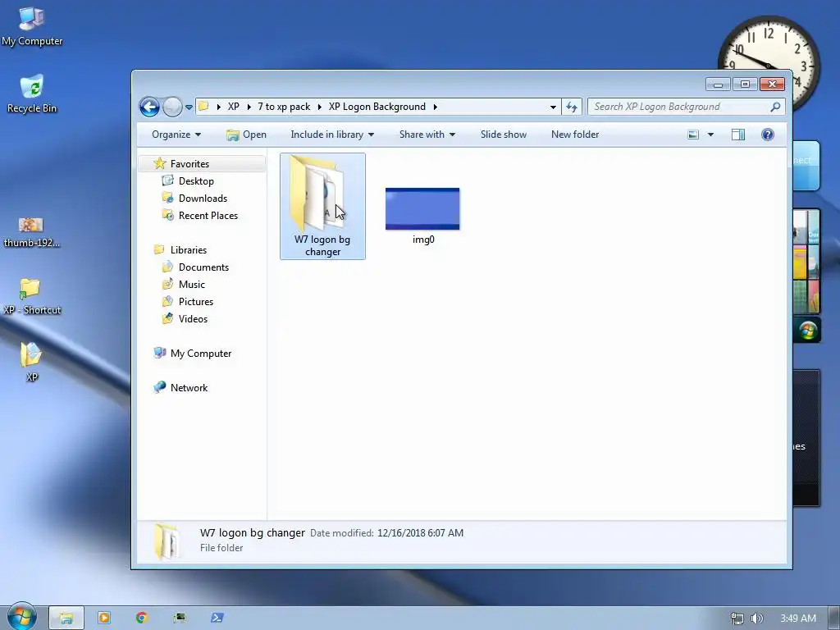840x630 pixels.
Task: Select My Computer in navigation pane
Action: point(200,354)
